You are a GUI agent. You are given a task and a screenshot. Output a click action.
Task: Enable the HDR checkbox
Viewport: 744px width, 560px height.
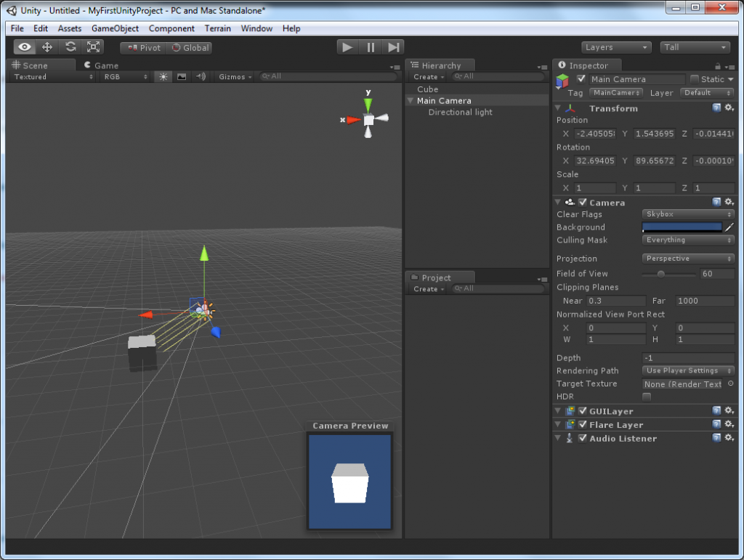pyautogui.click(x=646, y=397)
